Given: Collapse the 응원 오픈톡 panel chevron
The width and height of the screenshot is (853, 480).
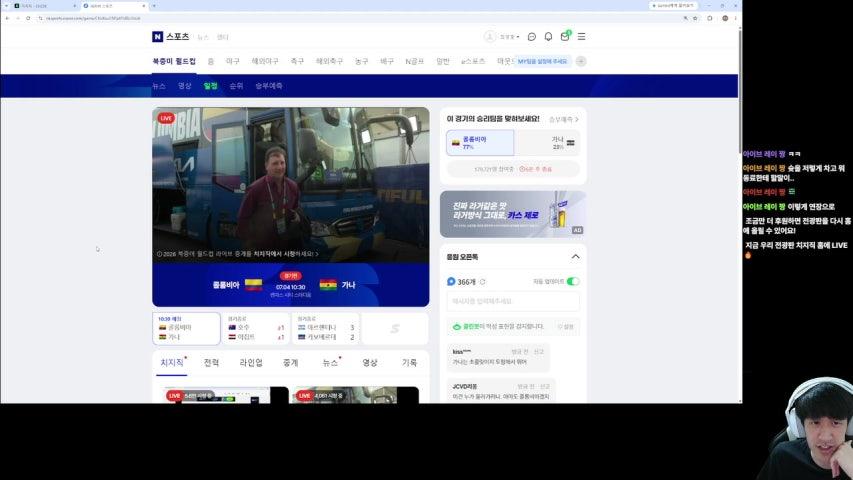Looking at the screenshot, I should pos(575,257).
